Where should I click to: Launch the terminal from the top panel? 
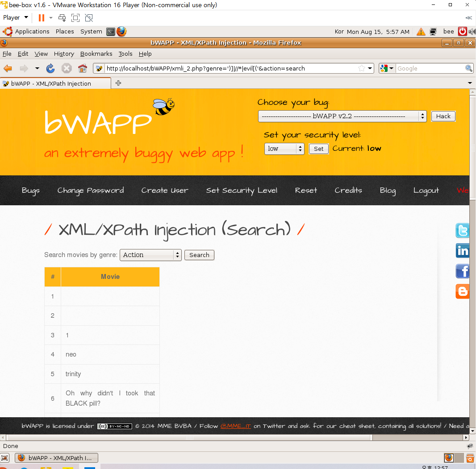click(111, 32)
